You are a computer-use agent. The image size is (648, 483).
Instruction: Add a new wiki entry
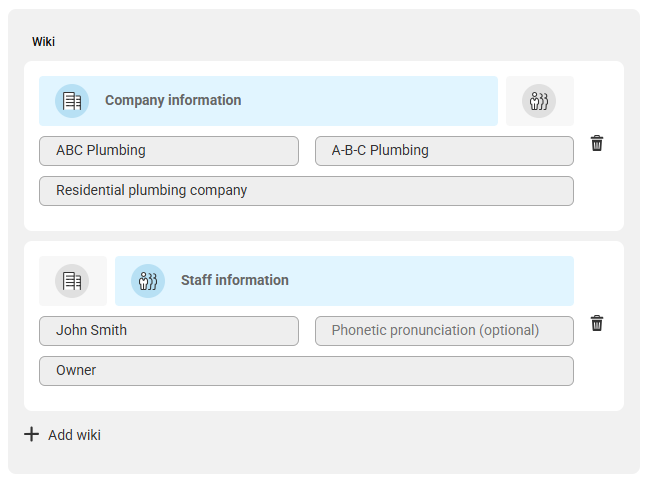point(62,435)
